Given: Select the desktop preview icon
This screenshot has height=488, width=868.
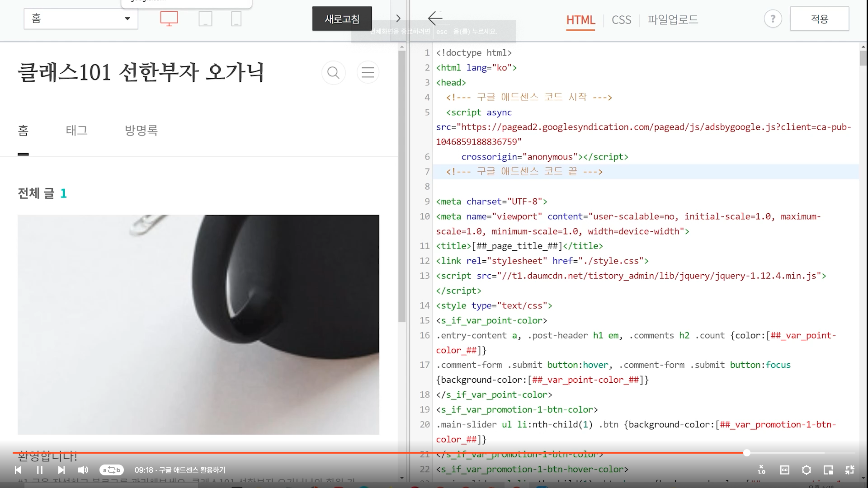Looking at the screenshot, I should point(169,19).
